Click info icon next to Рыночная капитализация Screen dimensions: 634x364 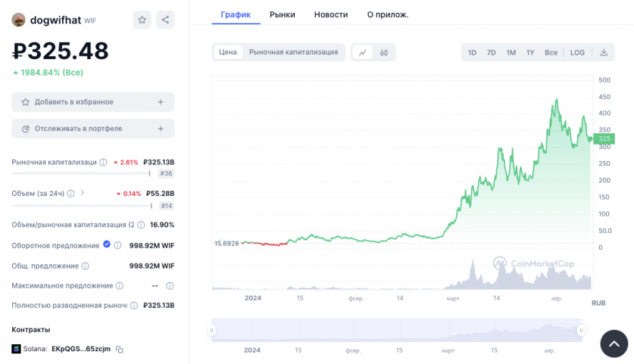pos(104,163)
